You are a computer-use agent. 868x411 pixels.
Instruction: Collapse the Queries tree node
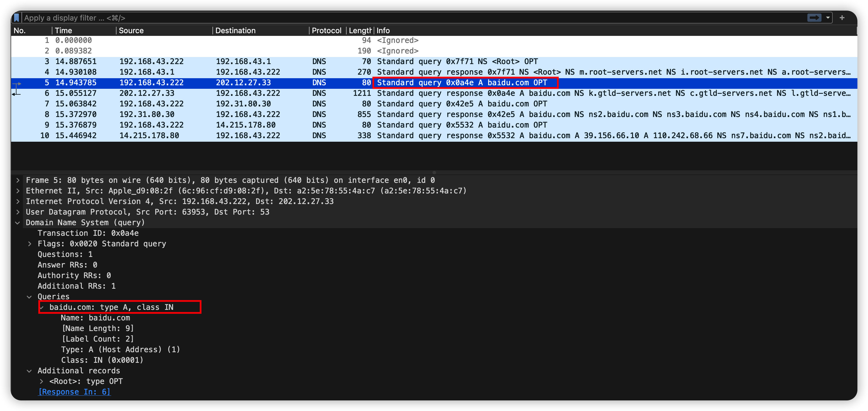coord(29,297)
